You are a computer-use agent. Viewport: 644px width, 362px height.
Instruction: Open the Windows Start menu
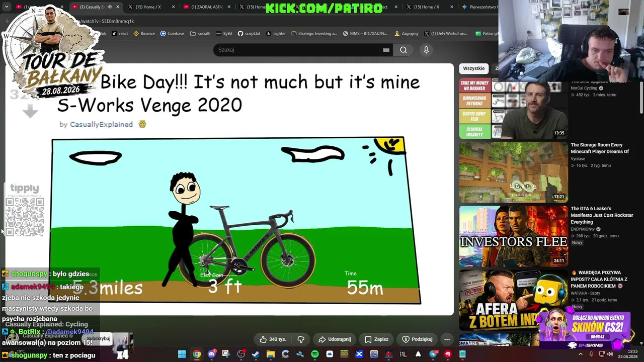[x=182, y=354]
